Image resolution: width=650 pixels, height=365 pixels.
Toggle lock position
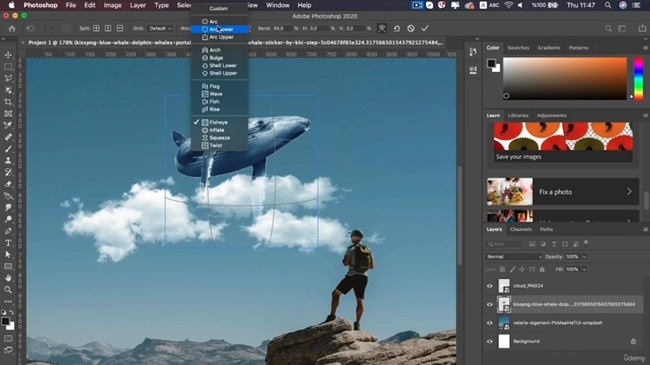[x=522, y=269]
